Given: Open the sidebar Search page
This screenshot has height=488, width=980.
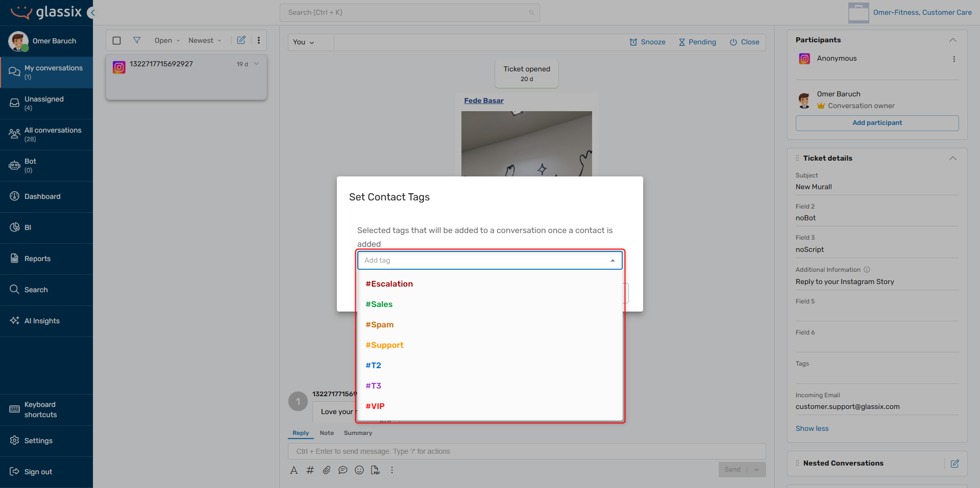Looking at the screenshot, I should coord(46,290).
